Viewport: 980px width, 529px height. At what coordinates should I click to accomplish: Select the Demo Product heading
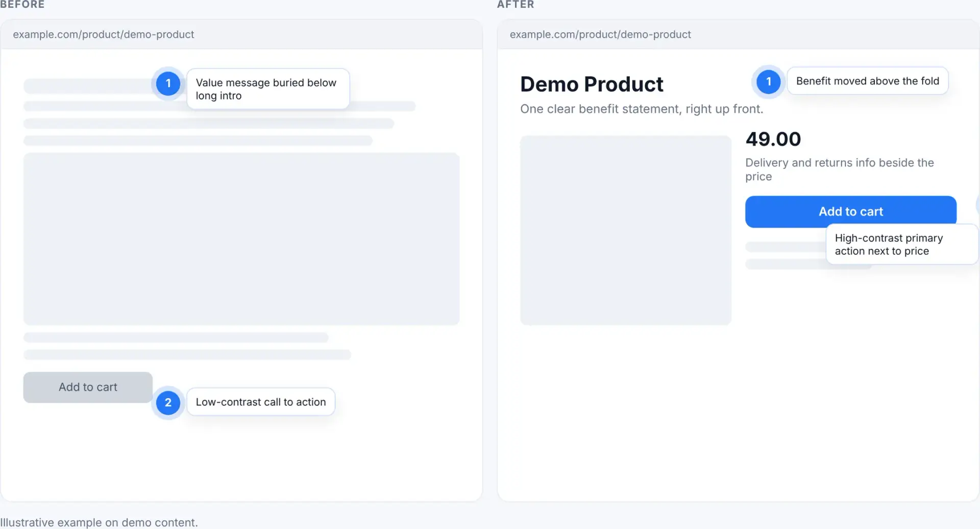(592, 84)
